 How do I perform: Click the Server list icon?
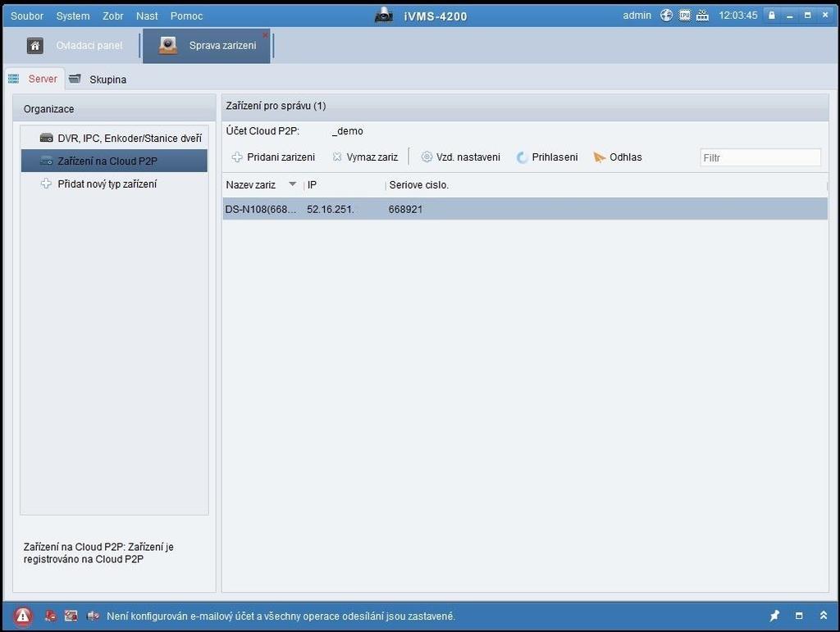(13, 79)
